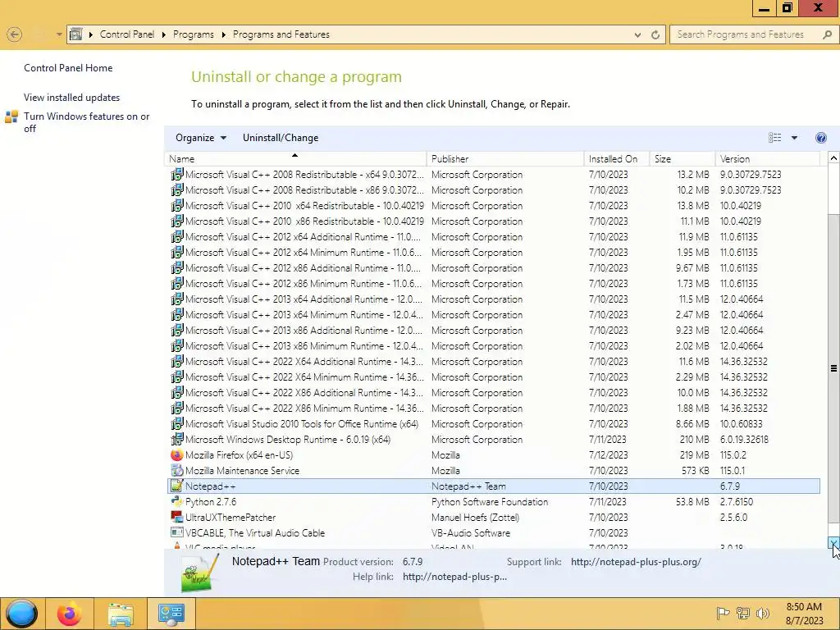
Task: Sort programs by Size column
Action: (x=682, y=158)
